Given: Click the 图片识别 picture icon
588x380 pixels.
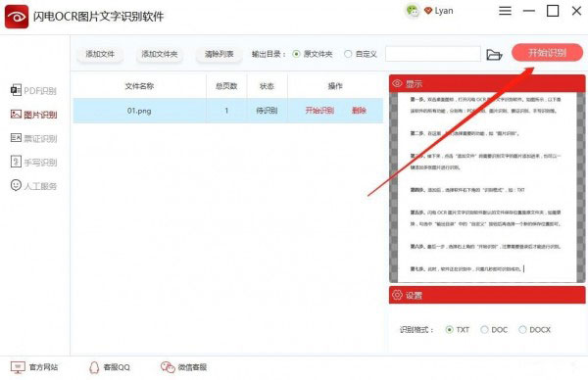Looking at the screenshot, I should 16,115.
